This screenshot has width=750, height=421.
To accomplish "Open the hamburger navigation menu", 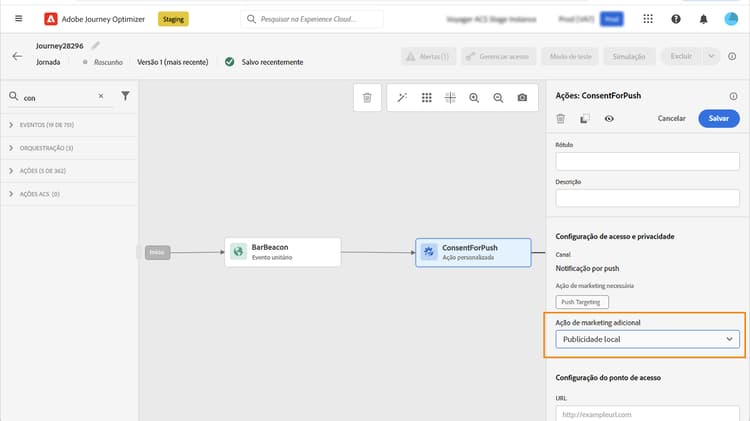I will point(18,19).
